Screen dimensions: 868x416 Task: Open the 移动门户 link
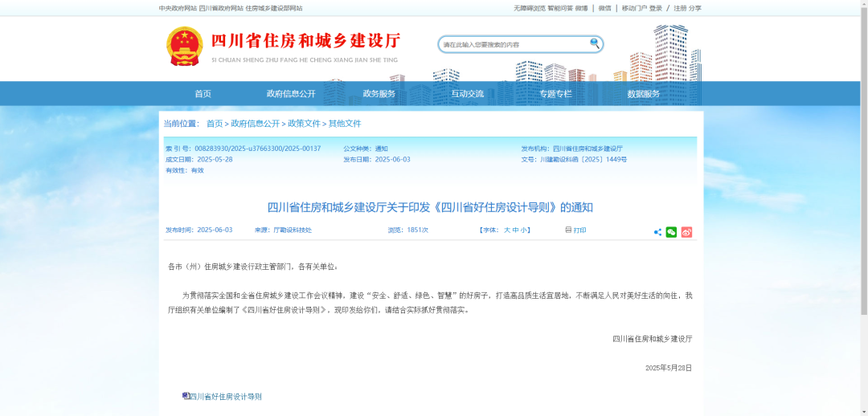(634, 8)
